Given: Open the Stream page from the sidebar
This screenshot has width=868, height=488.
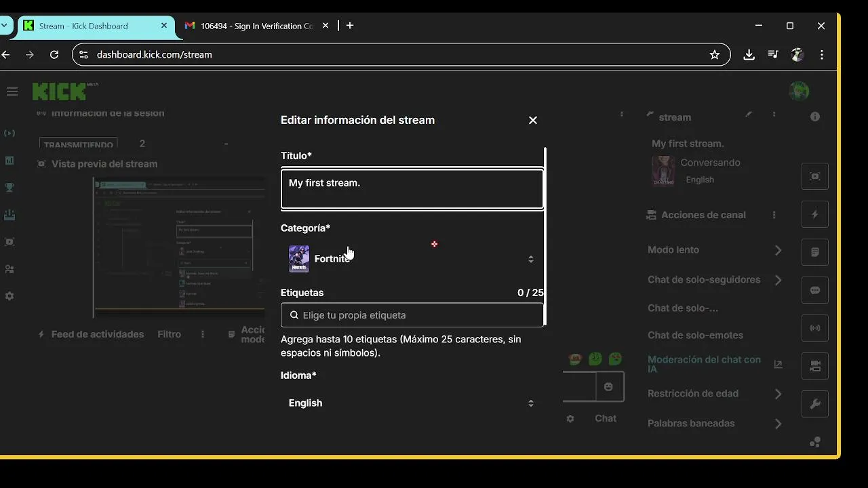Looking at the screenshot, I should [9, 134].
